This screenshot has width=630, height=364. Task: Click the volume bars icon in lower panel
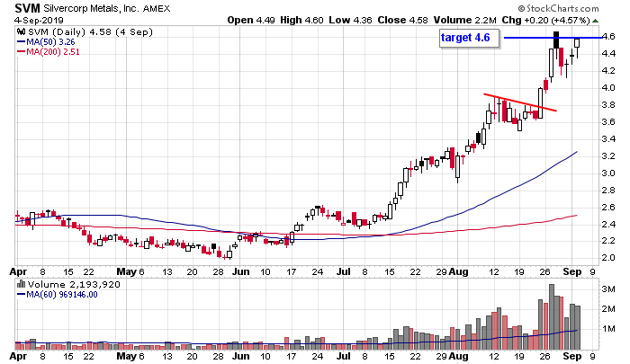point(21,285)
